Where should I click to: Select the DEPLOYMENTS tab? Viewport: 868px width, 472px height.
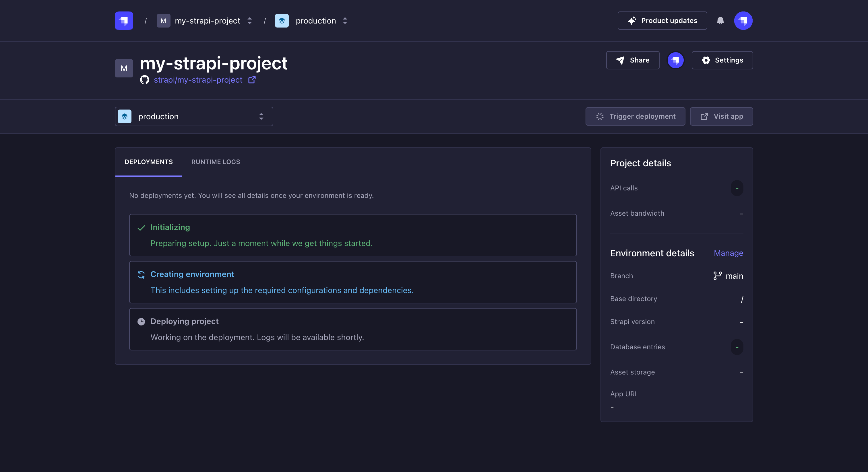click(148, 162)
